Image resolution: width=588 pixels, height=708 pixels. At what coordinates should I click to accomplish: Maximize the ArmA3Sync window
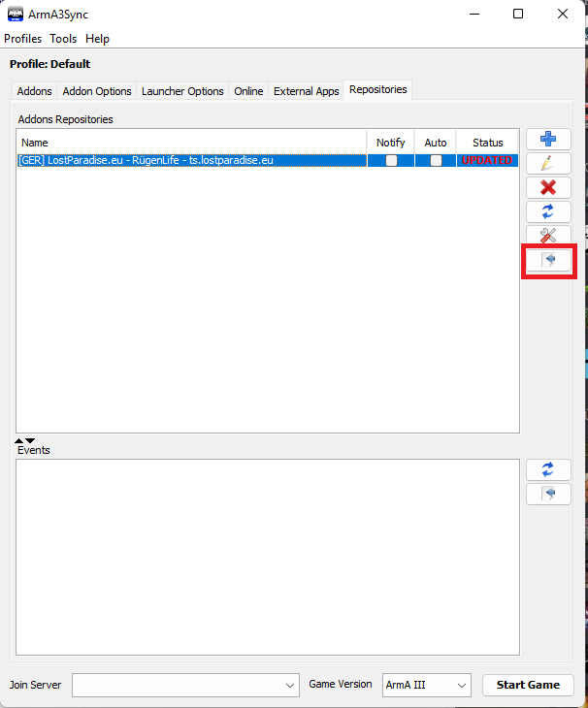[x=518, y=14]
